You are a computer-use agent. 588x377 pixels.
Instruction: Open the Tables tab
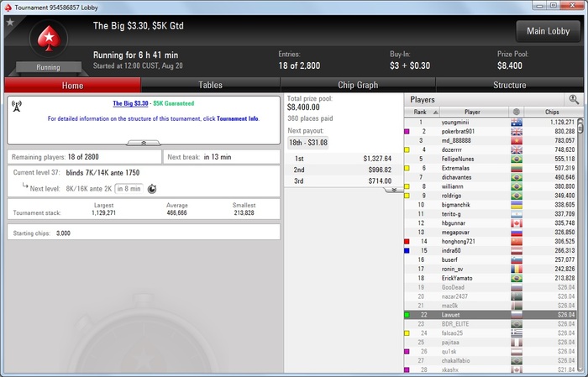[210, 85]
